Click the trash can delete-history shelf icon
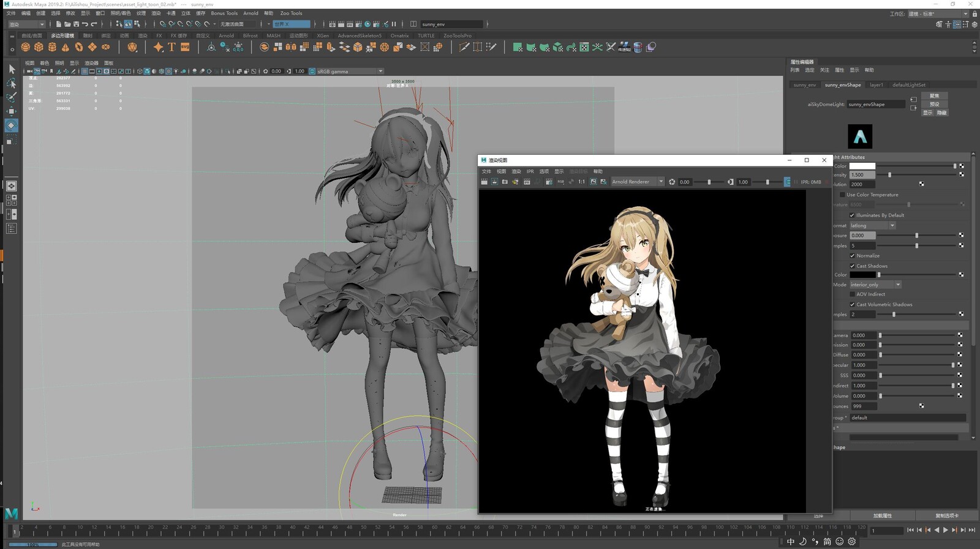 (638, 47)
